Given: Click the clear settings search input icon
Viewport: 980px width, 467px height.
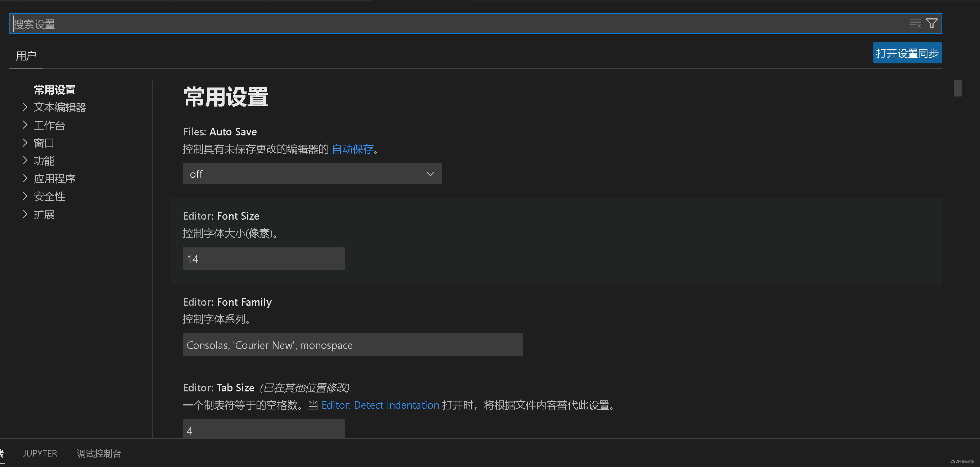Looking at the screenshot, I should [915, 24].
